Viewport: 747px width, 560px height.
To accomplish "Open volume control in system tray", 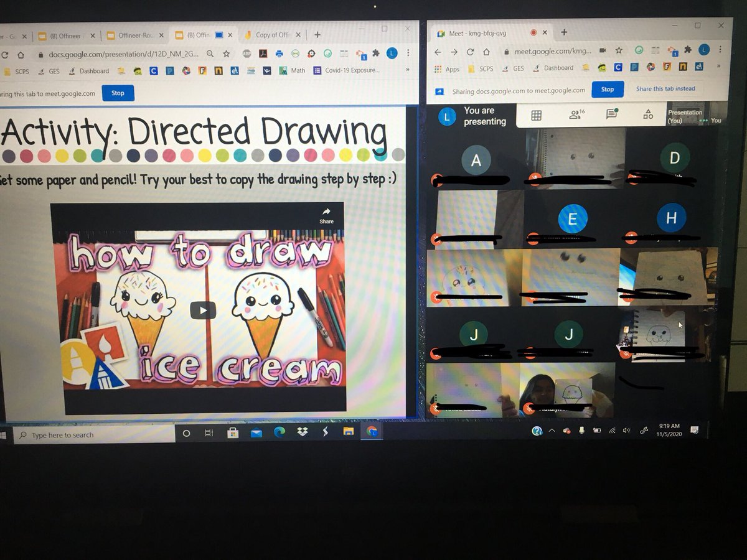I will (626, 431).
